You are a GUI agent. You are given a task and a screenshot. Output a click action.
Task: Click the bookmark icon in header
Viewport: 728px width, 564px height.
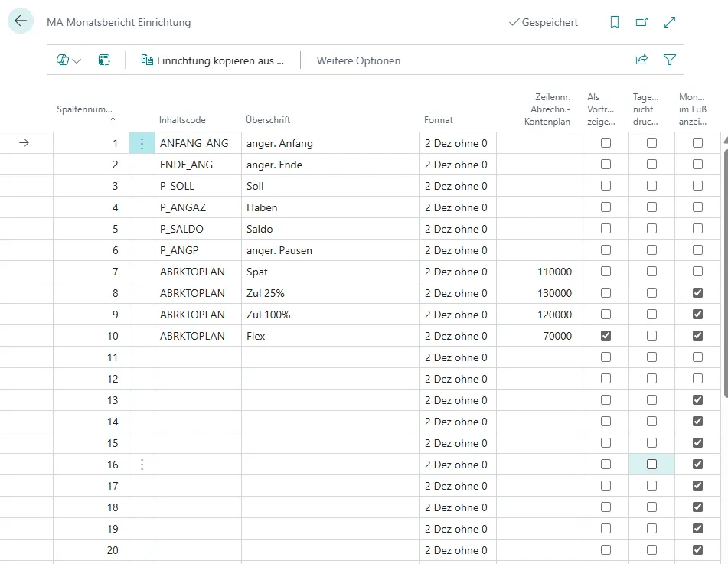(x=614, y=22)
